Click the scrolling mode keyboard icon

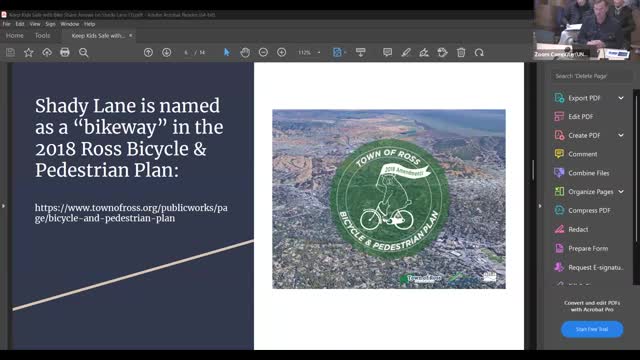360,52
